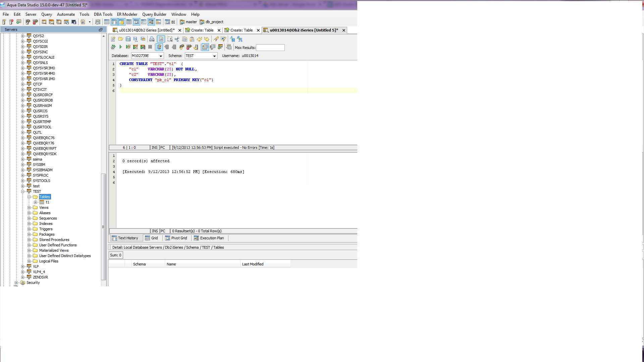Toggle the grid results display mode
This screenshot has width=644, height=362.
[205, 47]
